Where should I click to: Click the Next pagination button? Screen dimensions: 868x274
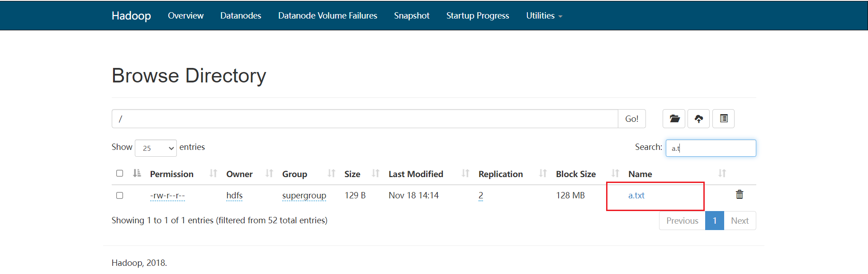[740, 221]
